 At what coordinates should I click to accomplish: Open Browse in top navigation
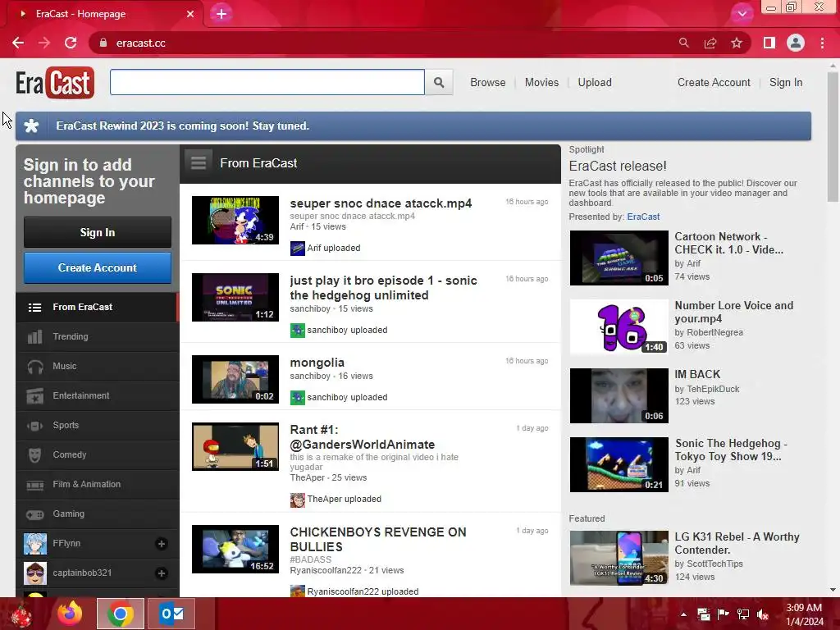point(488,83)
